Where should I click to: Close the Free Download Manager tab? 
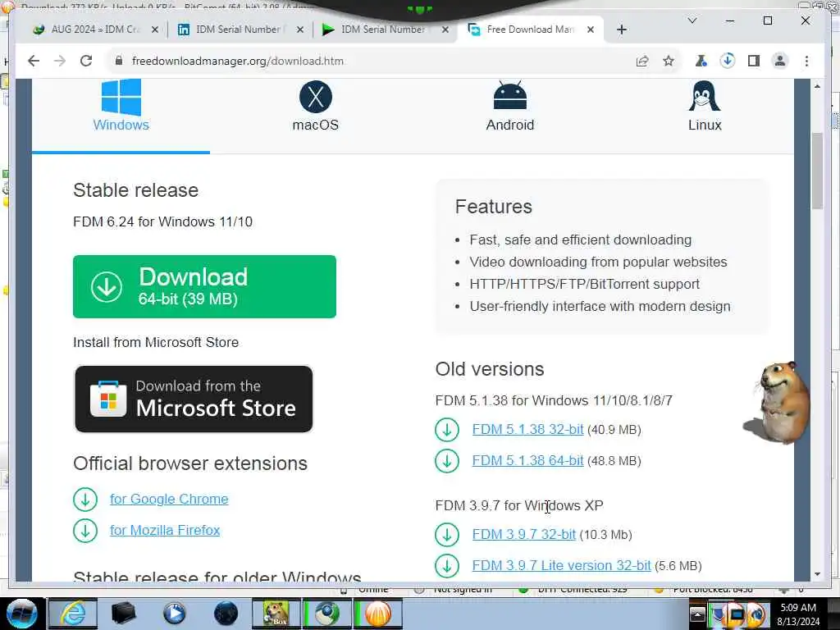tap(591, 30)
